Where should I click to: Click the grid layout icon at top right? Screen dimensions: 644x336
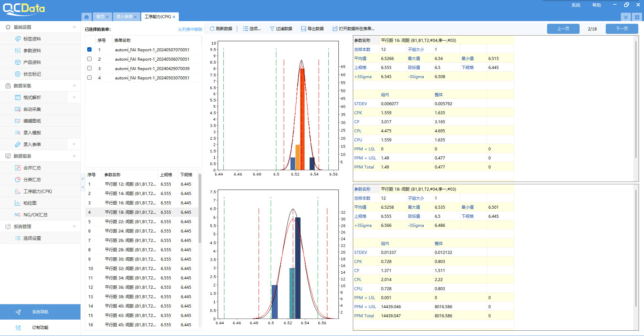click(637, 17)
